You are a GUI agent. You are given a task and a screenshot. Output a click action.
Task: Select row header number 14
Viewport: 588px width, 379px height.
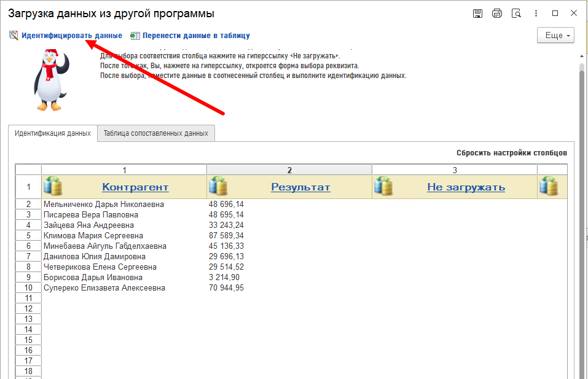[28, 330]
